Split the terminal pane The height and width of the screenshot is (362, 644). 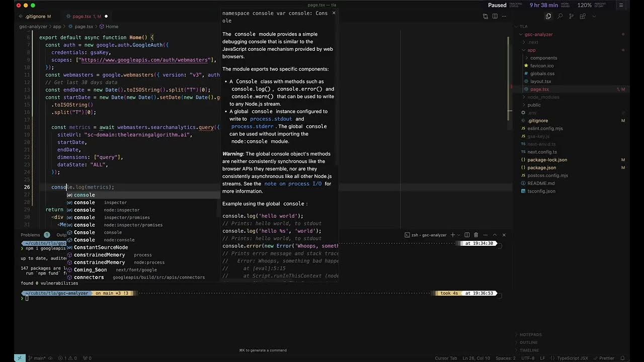[x=467, y=235]
